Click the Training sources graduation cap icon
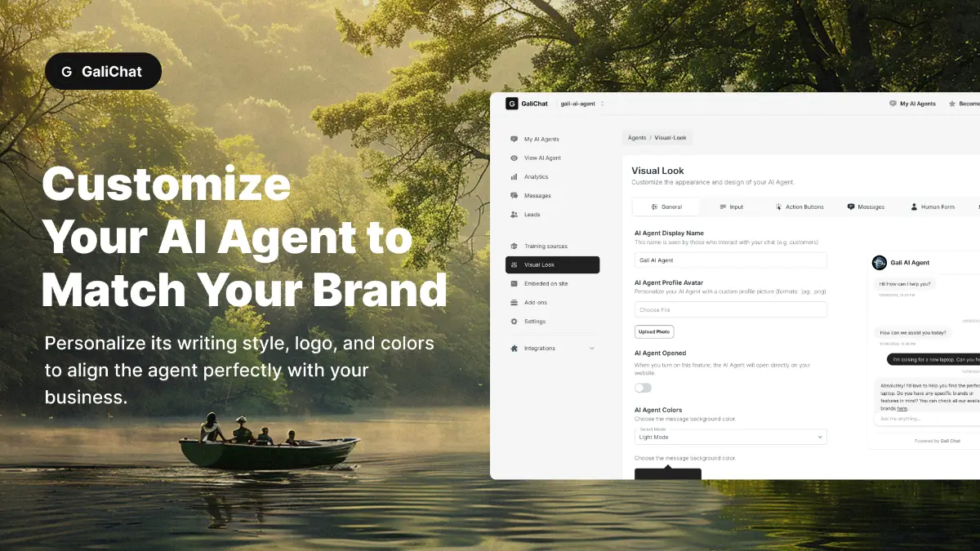 coord(514,246)
